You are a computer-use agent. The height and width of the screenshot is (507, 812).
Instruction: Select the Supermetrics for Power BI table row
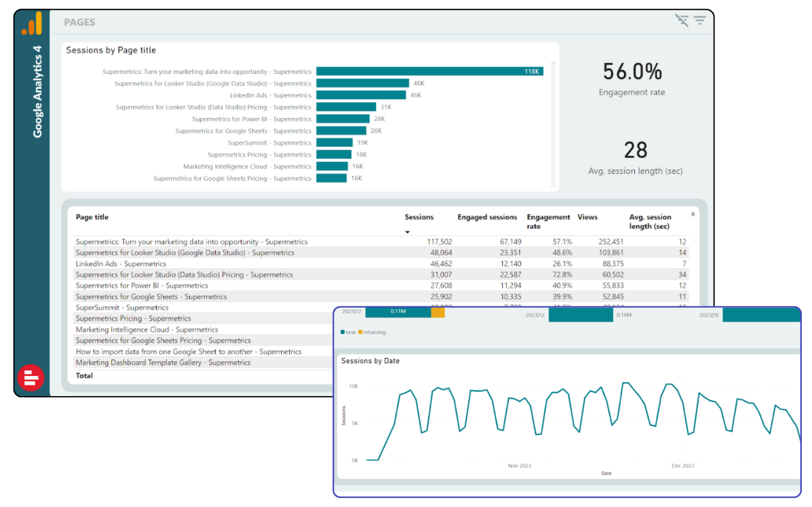click(141, 285)
